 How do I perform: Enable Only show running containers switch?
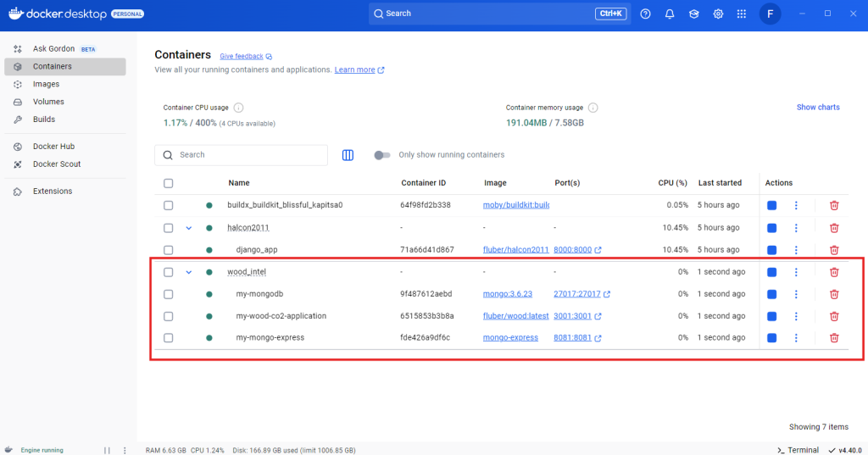tap(382, 155)
